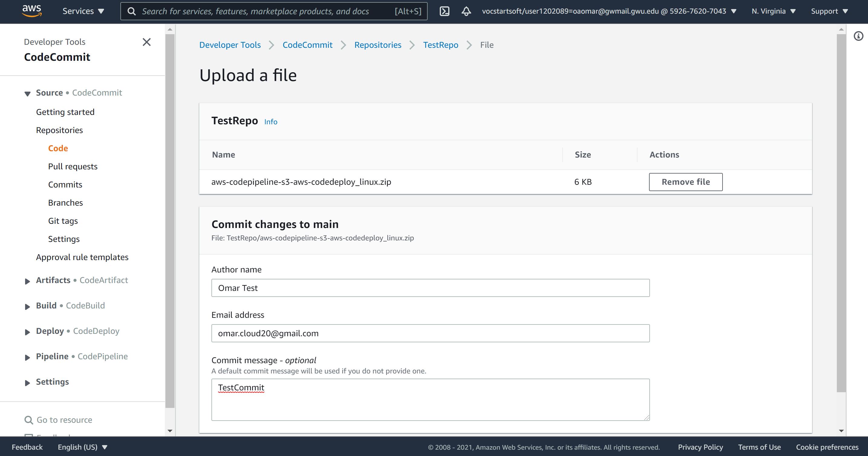Click the main page scroll down arrow
This screenshot has height=456, width=868.
click(x=841, y=431)
